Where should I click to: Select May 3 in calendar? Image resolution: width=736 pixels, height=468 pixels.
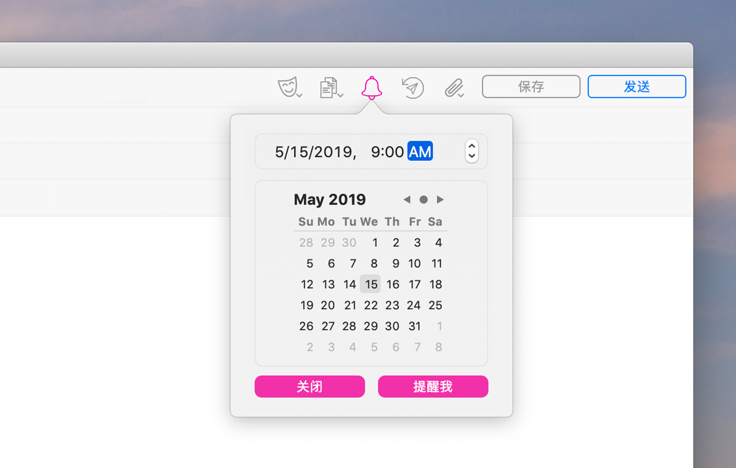coord(417,243)
